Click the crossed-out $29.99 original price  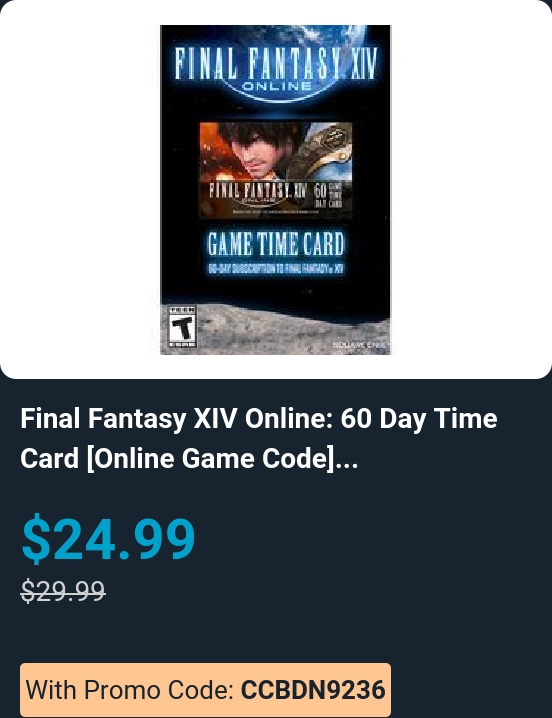click(x=63, y=591)
